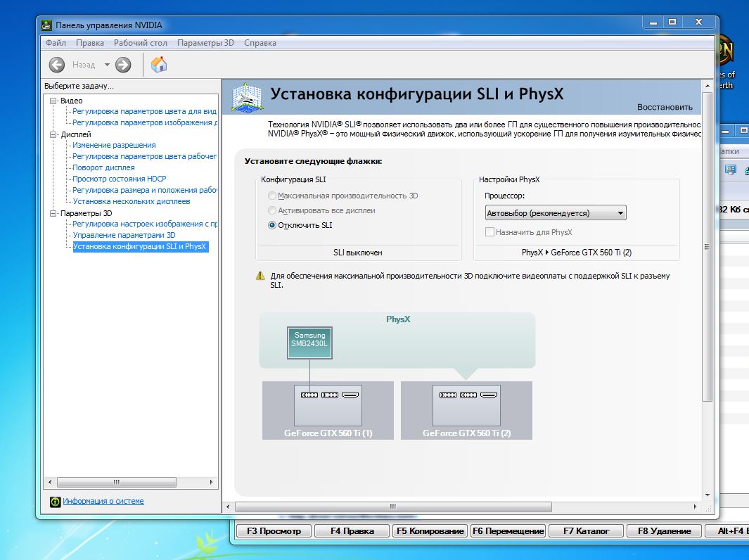Screen dimensions: 749x560
Task: Click the system information icon
Action: 56,501
